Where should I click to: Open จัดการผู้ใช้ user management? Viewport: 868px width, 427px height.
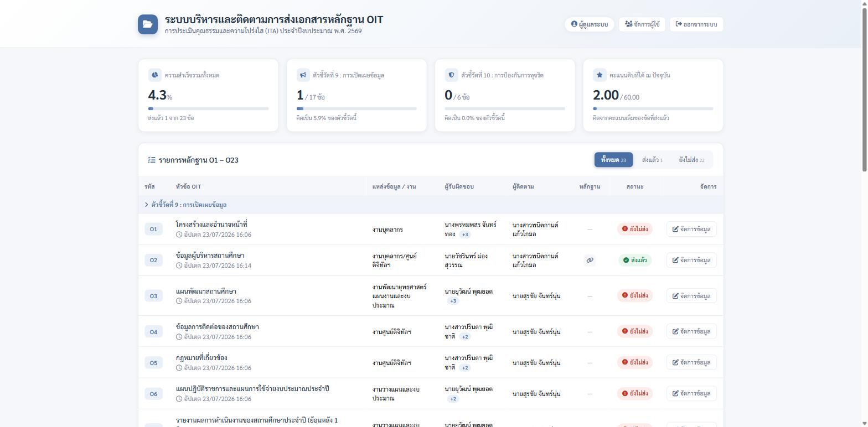pyautogui.click(x=642, y=24)
